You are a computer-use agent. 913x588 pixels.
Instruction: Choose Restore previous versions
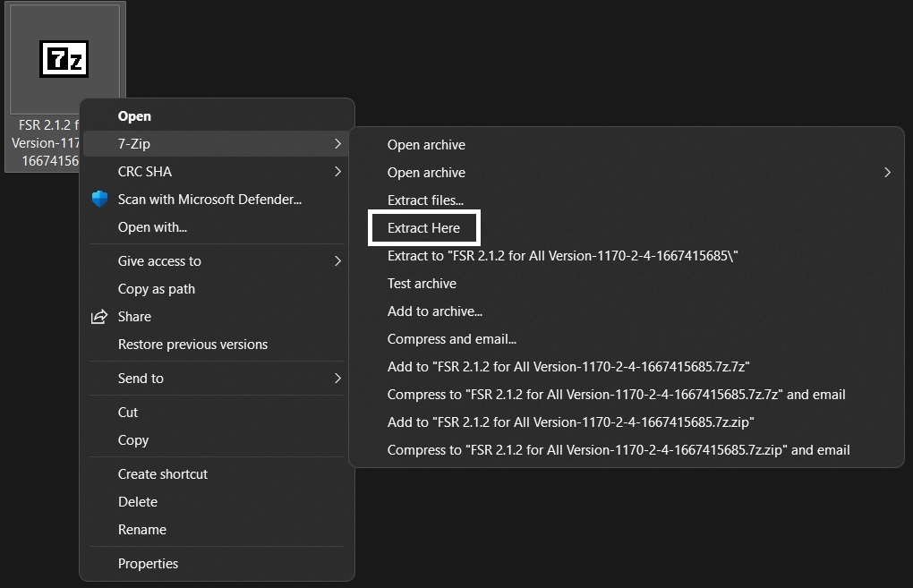point(192,345)
